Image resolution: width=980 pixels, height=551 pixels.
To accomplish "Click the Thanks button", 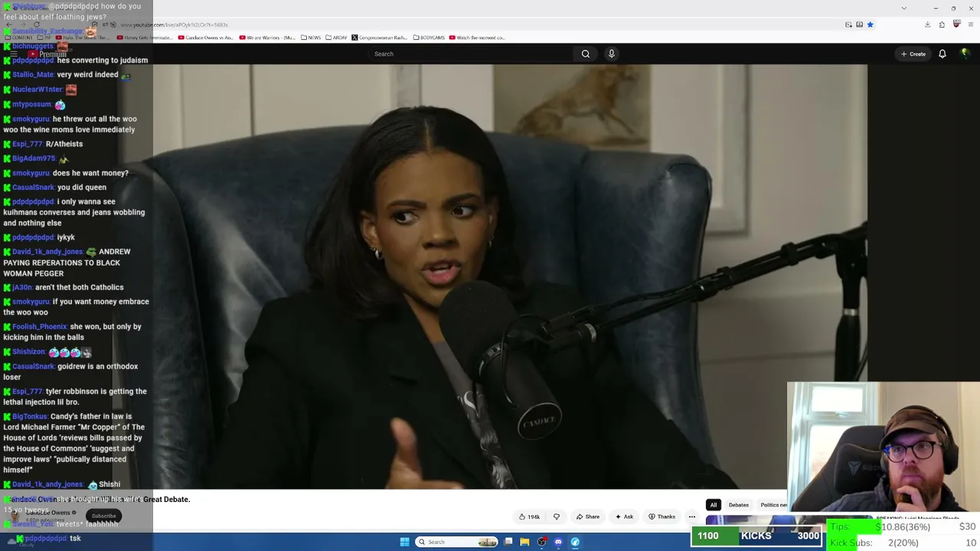I will [x=661, y=517].
